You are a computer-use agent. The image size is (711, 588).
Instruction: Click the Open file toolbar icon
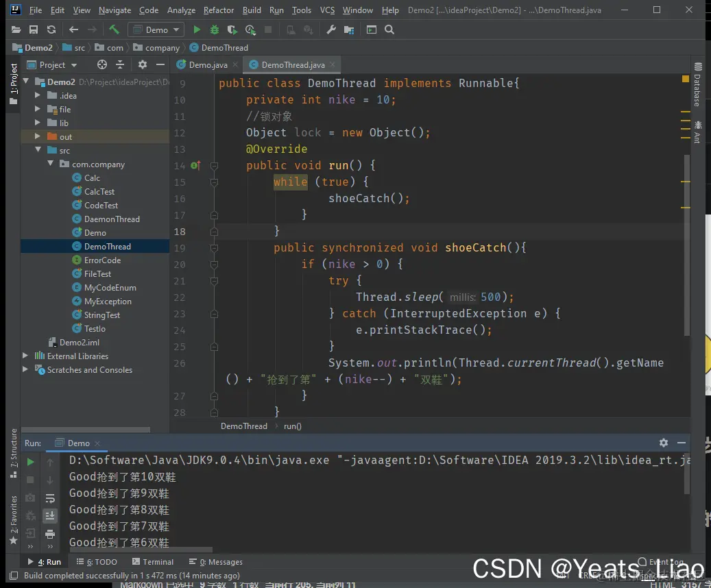(x=16, y=30)
